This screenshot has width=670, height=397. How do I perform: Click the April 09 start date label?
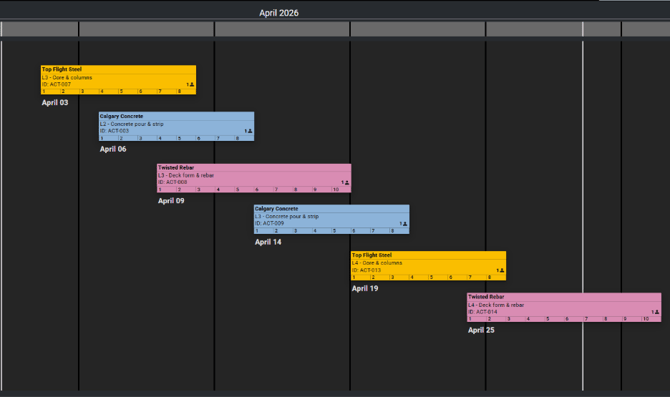tap(171, 201)
